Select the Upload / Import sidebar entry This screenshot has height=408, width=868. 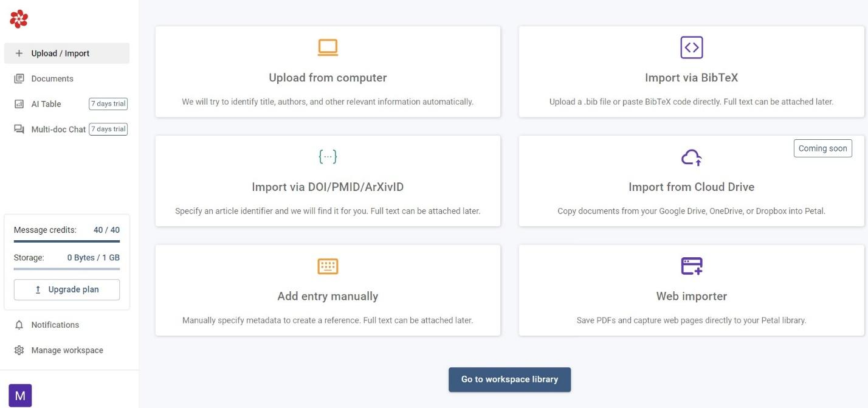pos(61,53)
